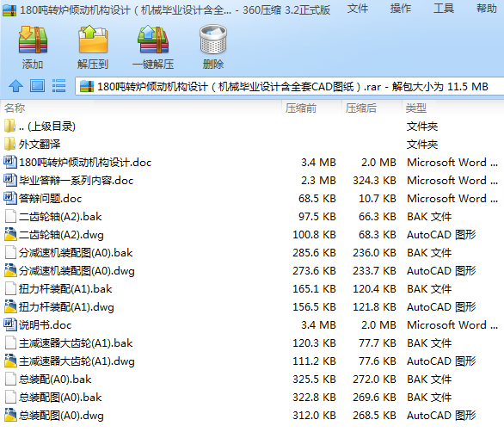Image resolution: width=504 pixels, height=432 pixels.
Task: Click the 68.5 KB size of 答辩问题.doc
Action: [317, 199]
